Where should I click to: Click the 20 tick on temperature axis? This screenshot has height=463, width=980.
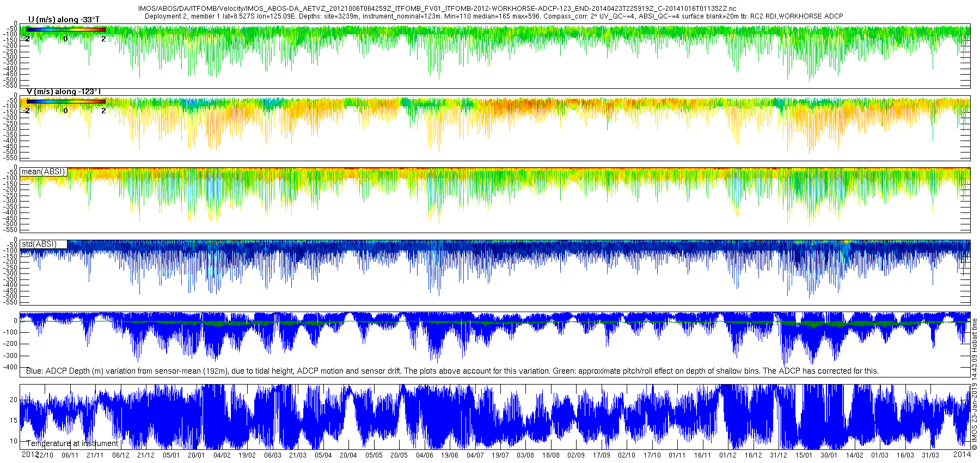14,400
